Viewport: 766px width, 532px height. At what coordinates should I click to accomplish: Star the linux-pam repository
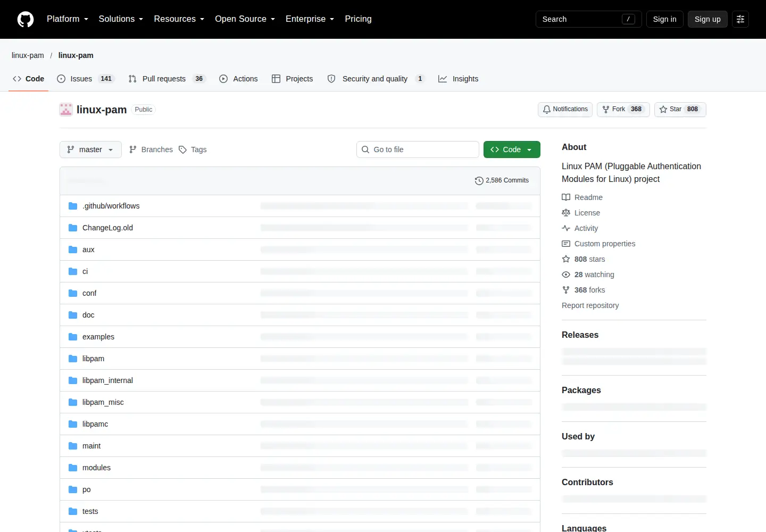coord(680,109)
